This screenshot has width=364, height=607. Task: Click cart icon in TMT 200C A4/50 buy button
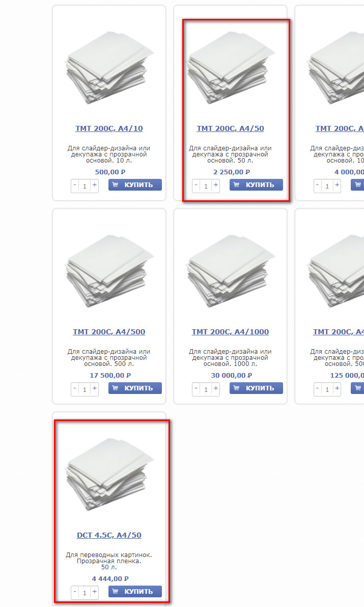[236, 184]
